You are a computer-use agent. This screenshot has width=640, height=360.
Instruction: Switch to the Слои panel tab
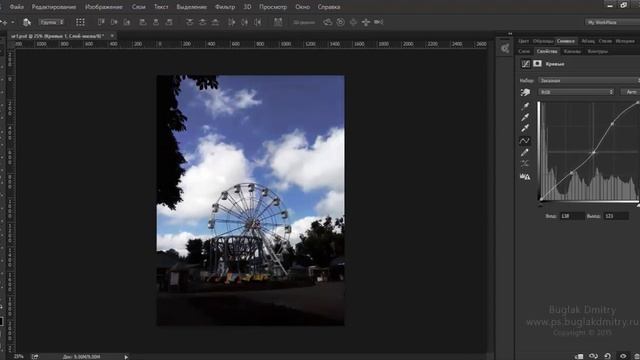(524, 52)
